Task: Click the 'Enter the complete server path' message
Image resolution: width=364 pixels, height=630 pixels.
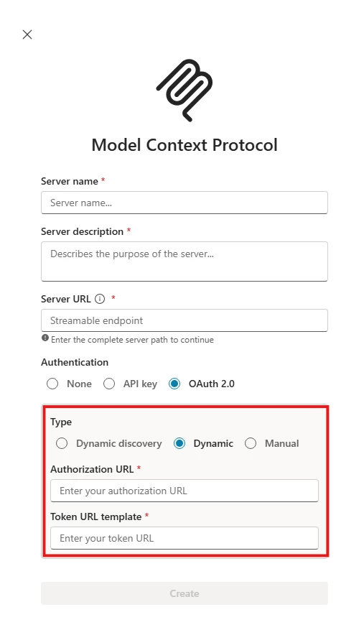Action: tap(132, 340)
